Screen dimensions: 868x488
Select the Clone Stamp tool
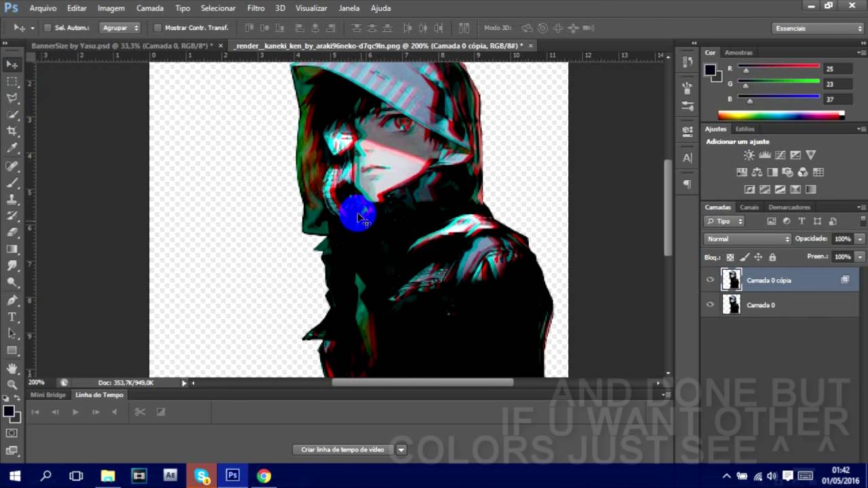click(12, 200)
